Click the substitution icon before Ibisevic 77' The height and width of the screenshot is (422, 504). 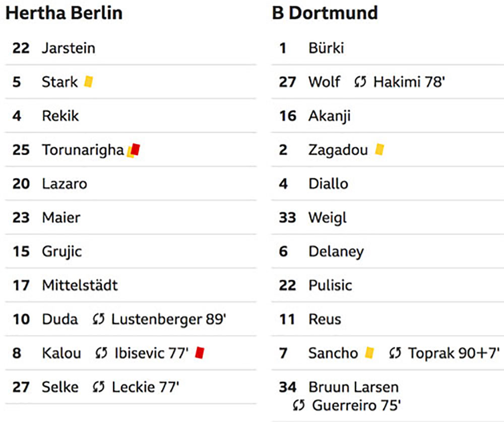click(x=101, y=354)
